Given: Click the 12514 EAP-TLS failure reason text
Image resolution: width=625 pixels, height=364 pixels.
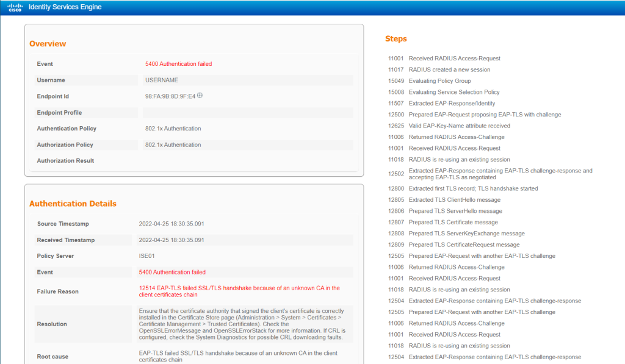Looking at the screenshot, I should pos(239,291).
